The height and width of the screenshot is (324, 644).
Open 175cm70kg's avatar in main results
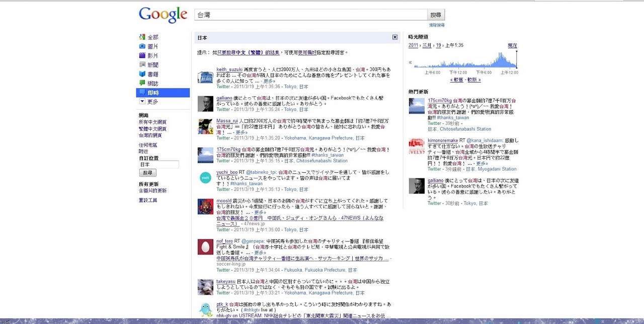click(x=205, y=155)
